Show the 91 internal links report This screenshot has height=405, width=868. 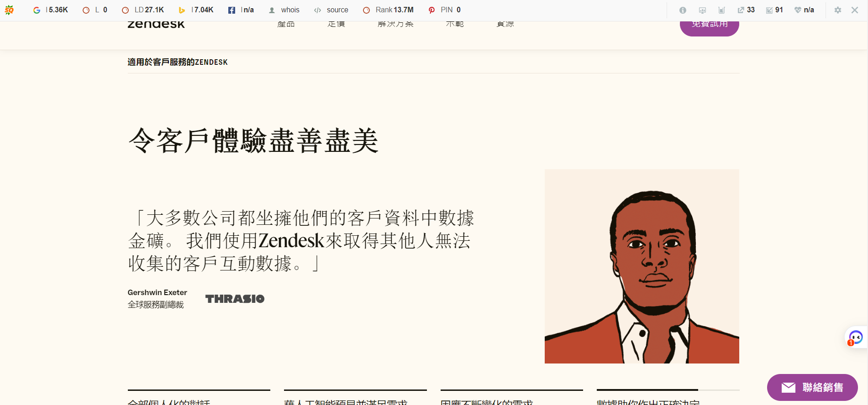pos(774,10)
